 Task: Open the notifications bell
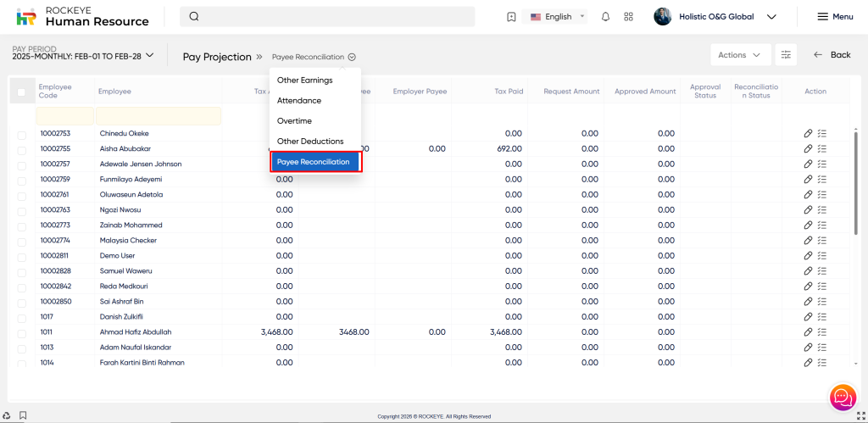[605, 17]
